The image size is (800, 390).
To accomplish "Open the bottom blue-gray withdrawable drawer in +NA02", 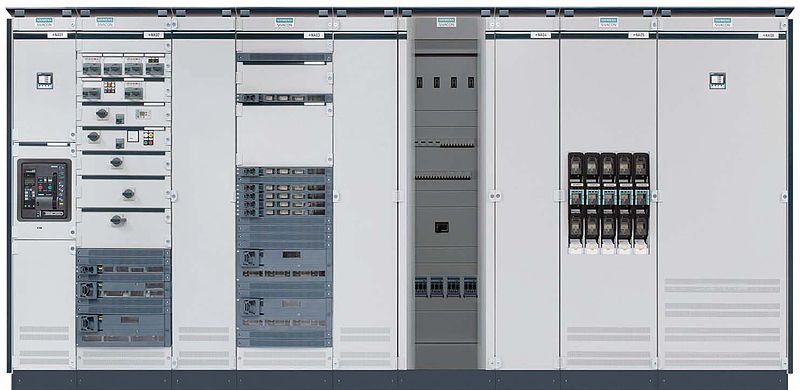I will tap(123, 330).
